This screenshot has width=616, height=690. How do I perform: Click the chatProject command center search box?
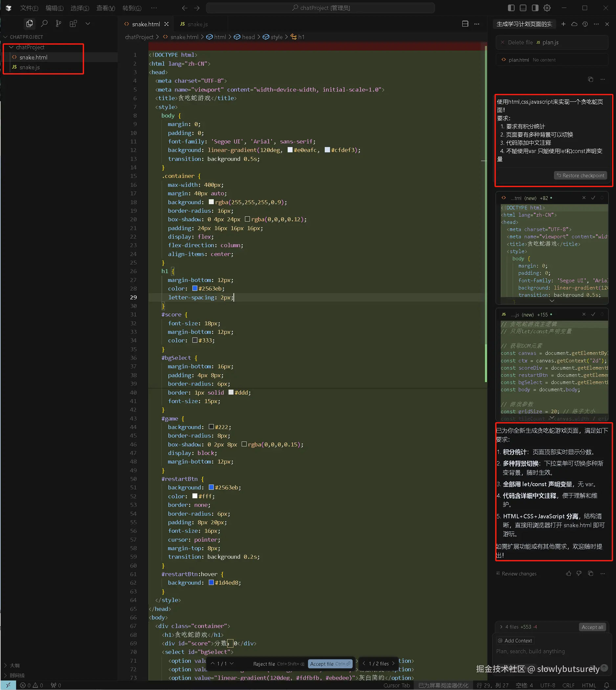tap(320, 8)
